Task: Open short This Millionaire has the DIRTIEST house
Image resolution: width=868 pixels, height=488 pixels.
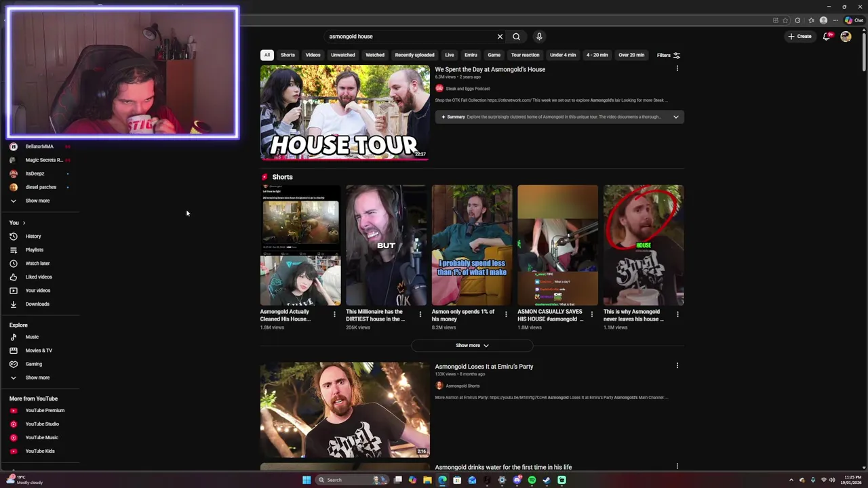Action: [x=386, y=245]
